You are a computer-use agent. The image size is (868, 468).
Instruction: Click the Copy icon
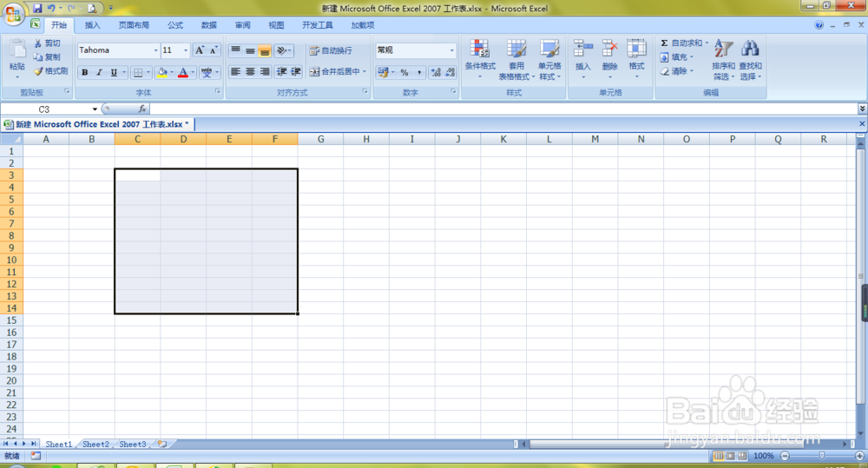(x=38, y=57)
